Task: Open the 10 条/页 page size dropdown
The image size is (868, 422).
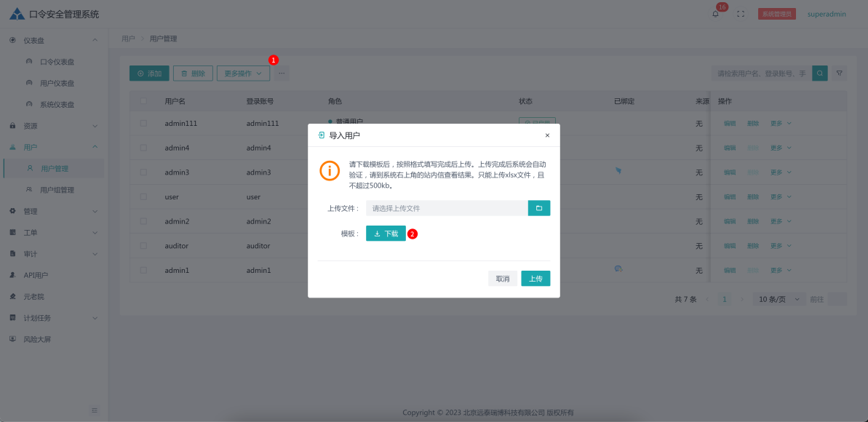Action: (778, 298)
